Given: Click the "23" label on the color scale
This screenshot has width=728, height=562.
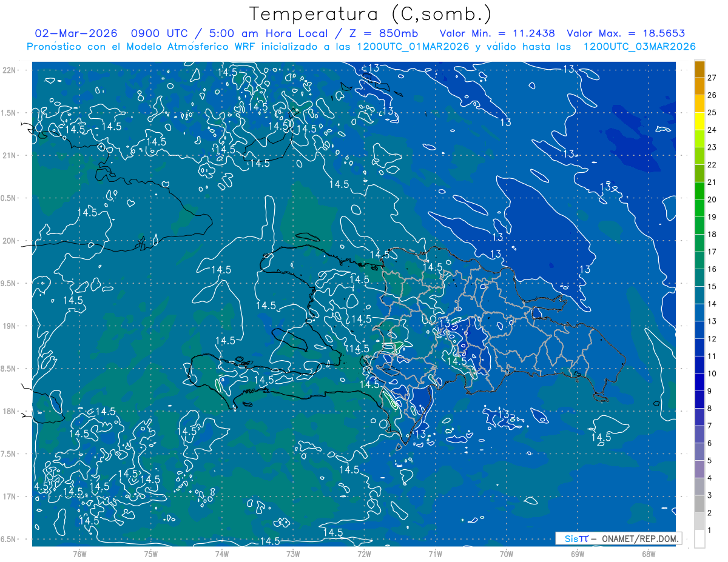Looking at the screenshot, I should [712, 147].
